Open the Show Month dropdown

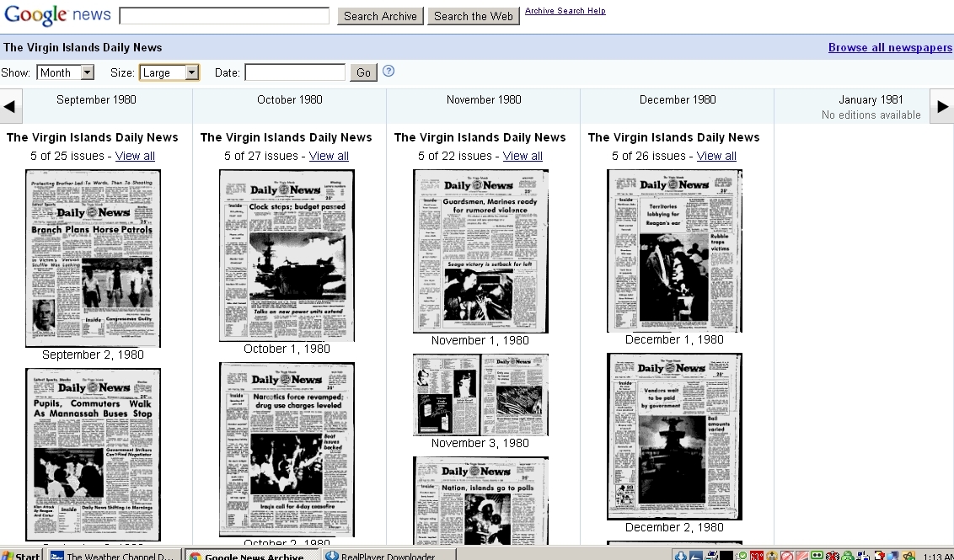(x=65, y=72)
